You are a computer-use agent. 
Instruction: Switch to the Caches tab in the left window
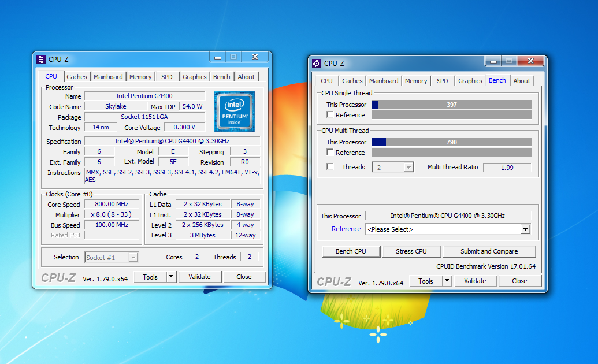click(77, 77)
